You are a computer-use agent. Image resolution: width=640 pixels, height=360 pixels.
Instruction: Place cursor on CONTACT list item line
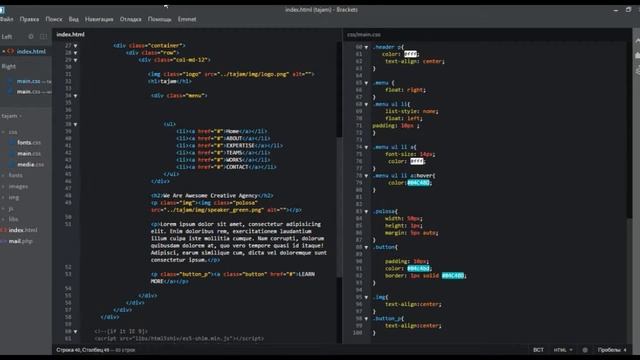227,167
